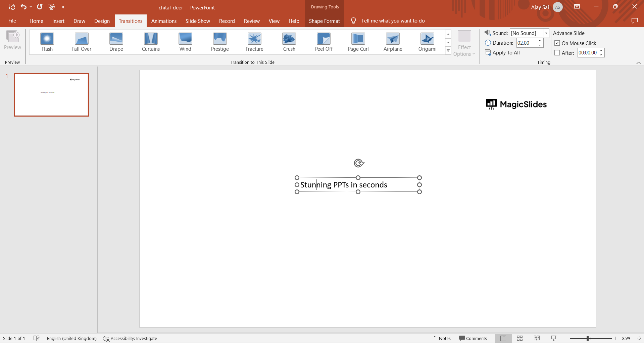Go to the Animations tab
This screenshot has width=644, height=343.
[164, 21]
